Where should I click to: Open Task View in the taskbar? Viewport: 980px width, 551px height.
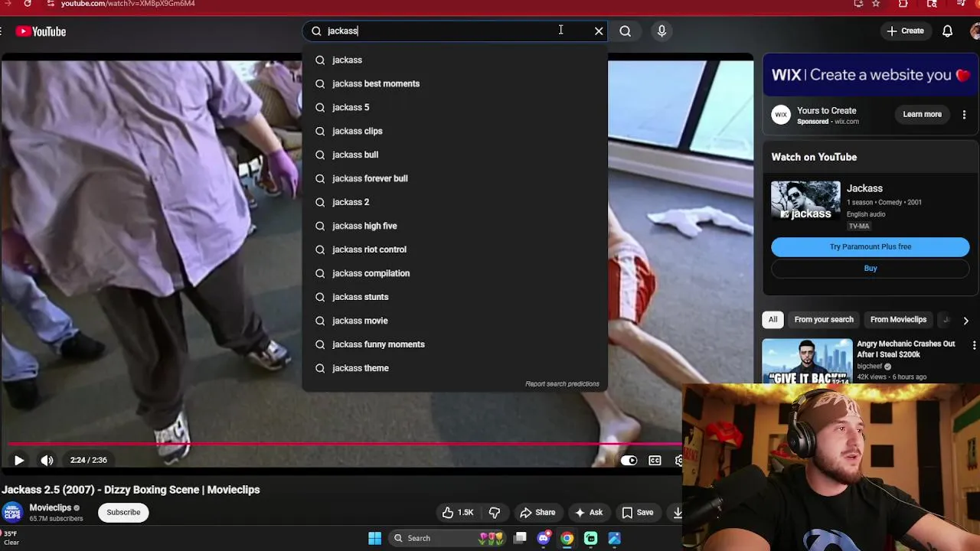pos(520,538)
